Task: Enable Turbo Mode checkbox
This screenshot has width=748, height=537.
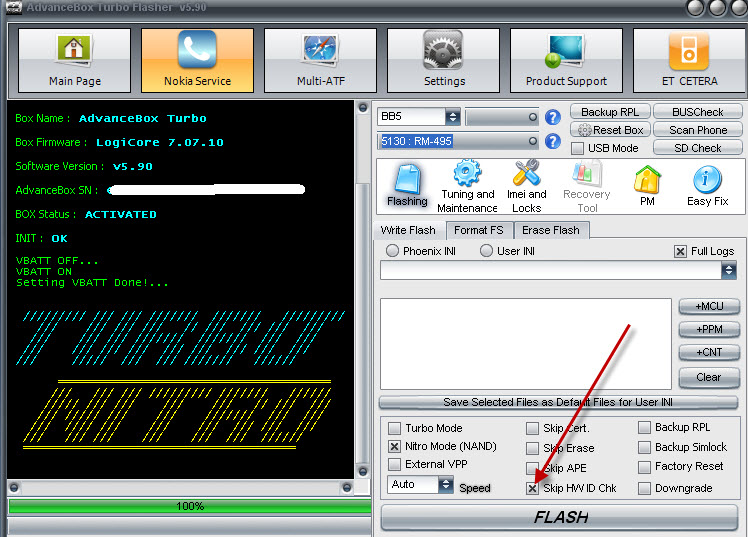Action: click(395, 428)
